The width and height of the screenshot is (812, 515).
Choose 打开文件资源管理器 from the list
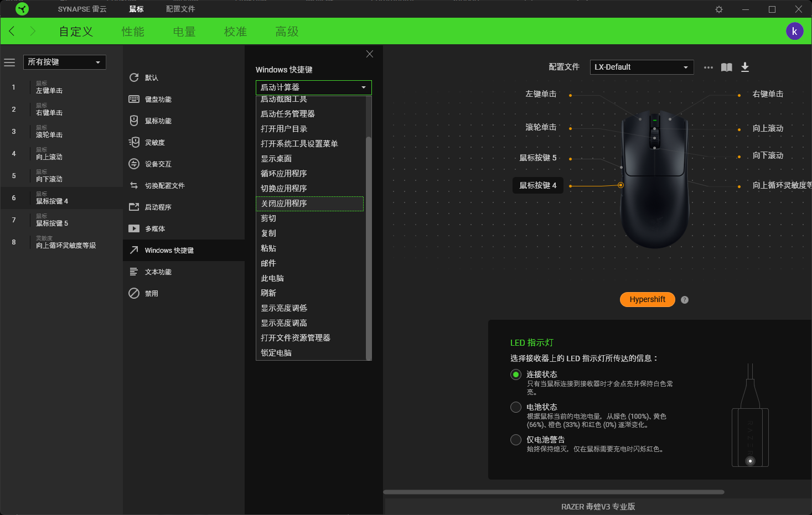tap(311, 338)
